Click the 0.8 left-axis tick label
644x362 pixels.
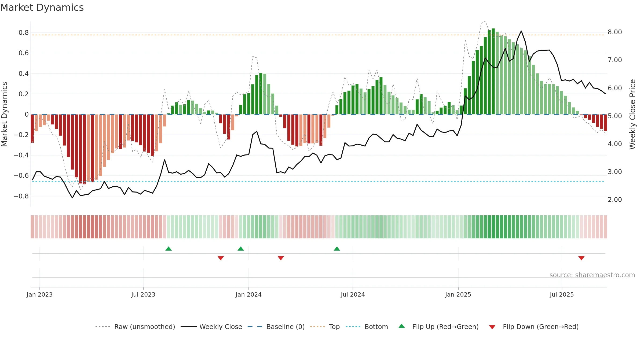pos(24,33)
